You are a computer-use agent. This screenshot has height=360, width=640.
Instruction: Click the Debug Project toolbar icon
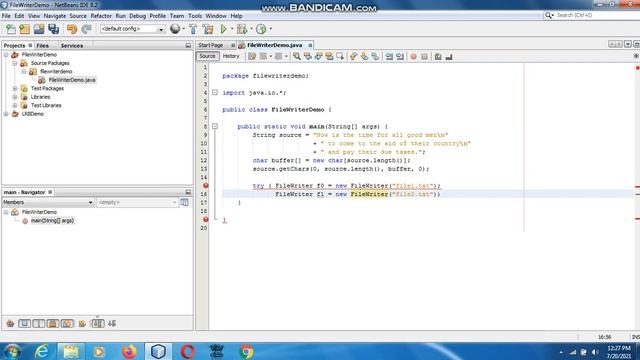coord(242,29)
